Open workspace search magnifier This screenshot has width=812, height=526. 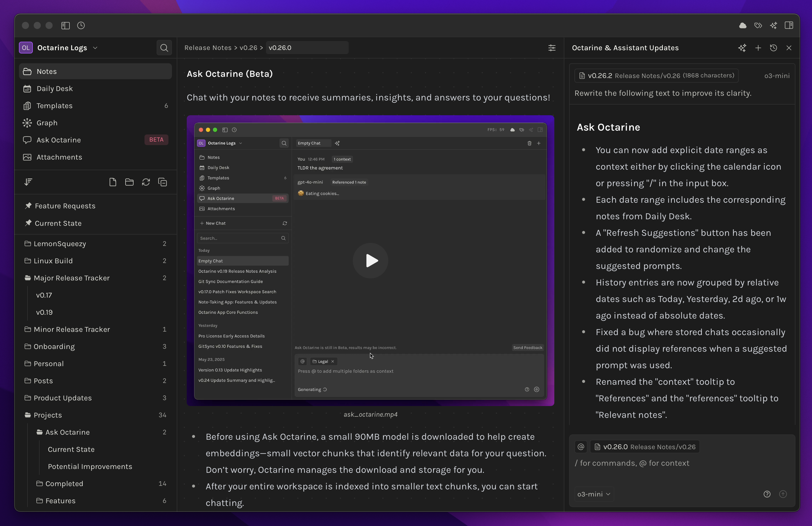[x=164, y=48]
